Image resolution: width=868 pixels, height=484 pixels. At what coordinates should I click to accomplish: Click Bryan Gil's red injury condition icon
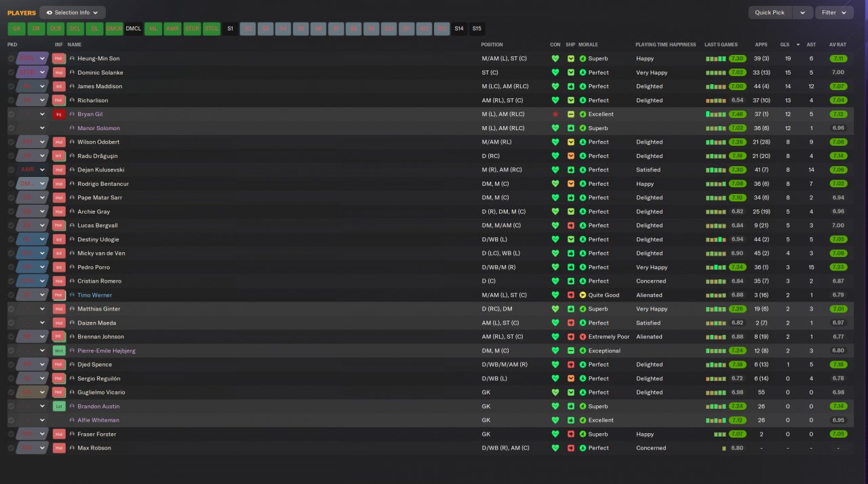555,114
